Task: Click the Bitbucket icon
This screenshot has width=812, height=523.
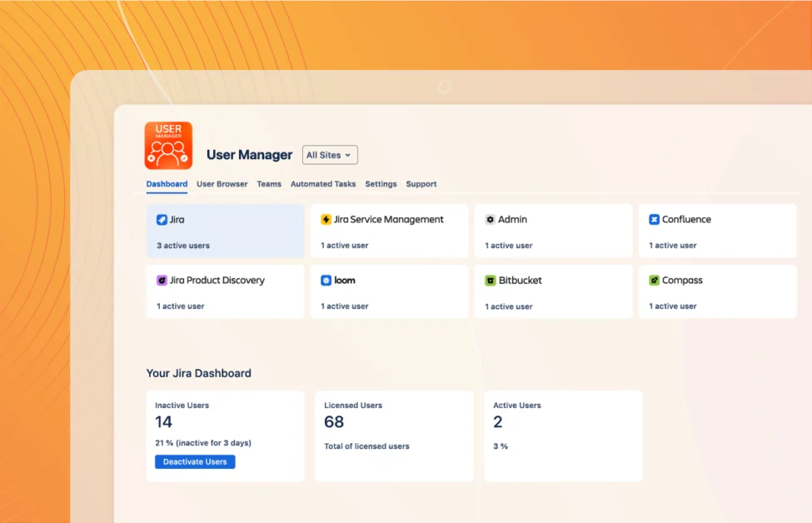Action: click(x=491, y=281)
